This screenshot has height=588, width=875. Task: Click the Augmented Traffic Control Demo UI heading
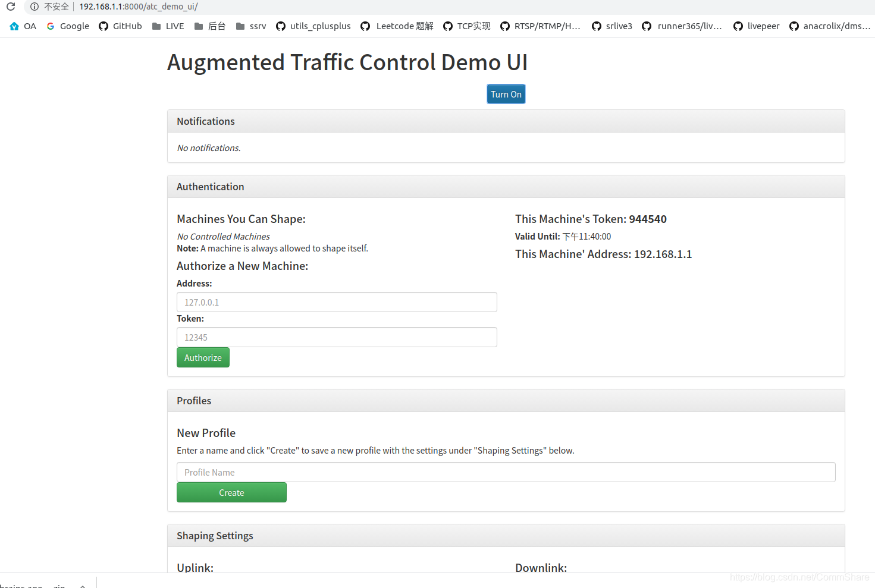pos(347,62)
